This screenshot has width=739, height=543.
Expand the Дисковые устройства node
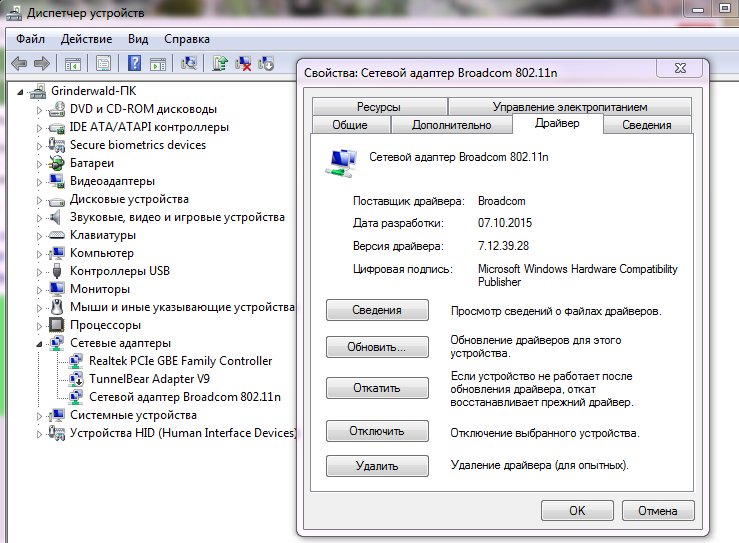40,200
